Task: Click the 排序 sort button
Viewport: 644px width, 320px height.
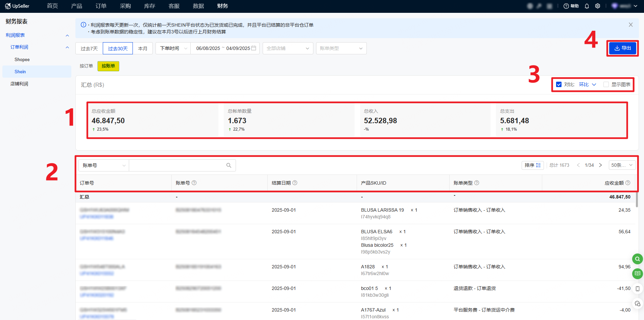Action: coord(533,165)
